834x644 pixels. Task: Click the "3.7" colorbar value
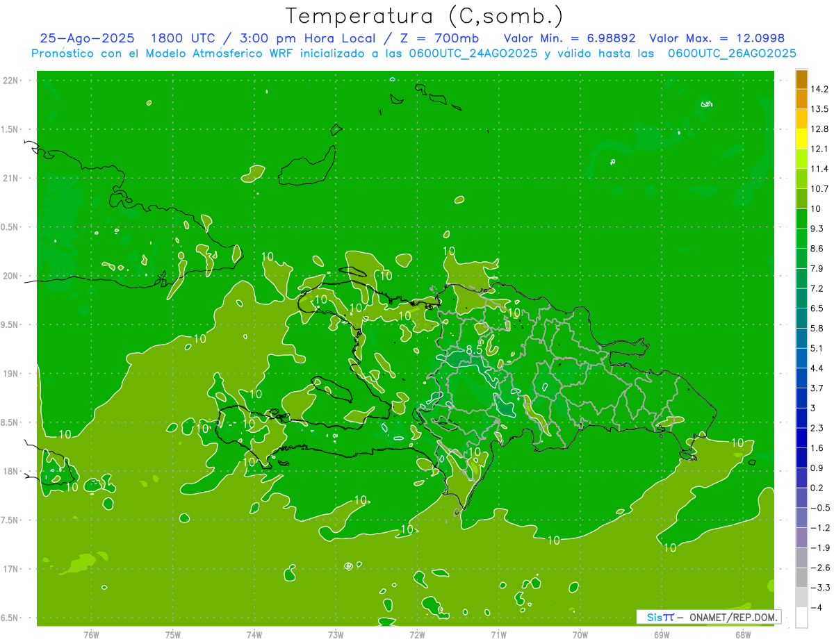tap(817, 388)
